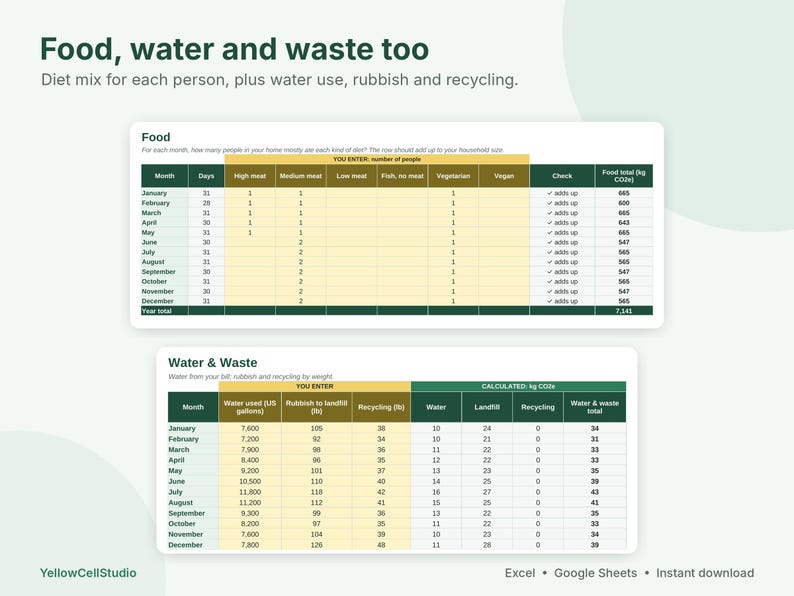Viewport: 794px width, 596px height.
Task: Click 'YOU ENTER' banner in Water & Waste
Action: pos(314,386)
